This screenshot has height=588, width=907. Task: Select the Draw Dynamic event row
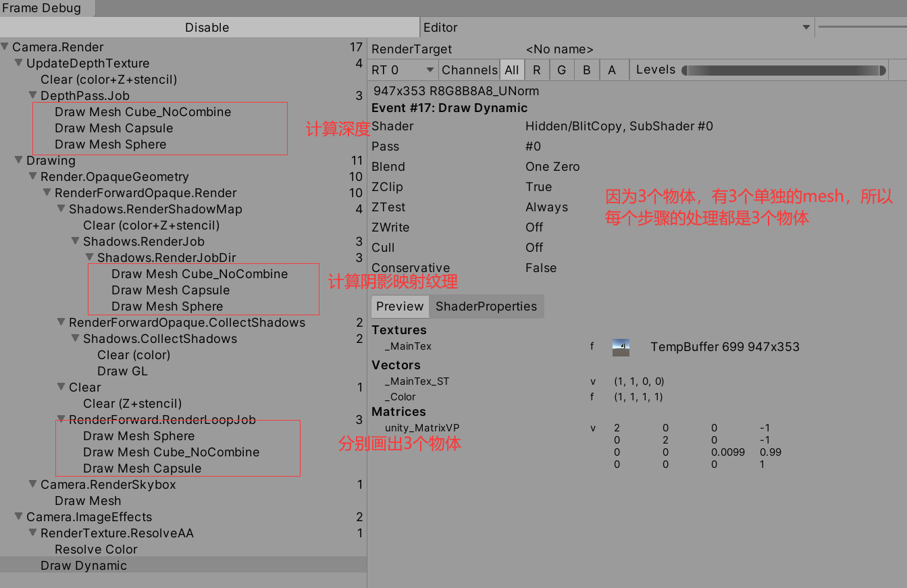click(x=183, y=566)
